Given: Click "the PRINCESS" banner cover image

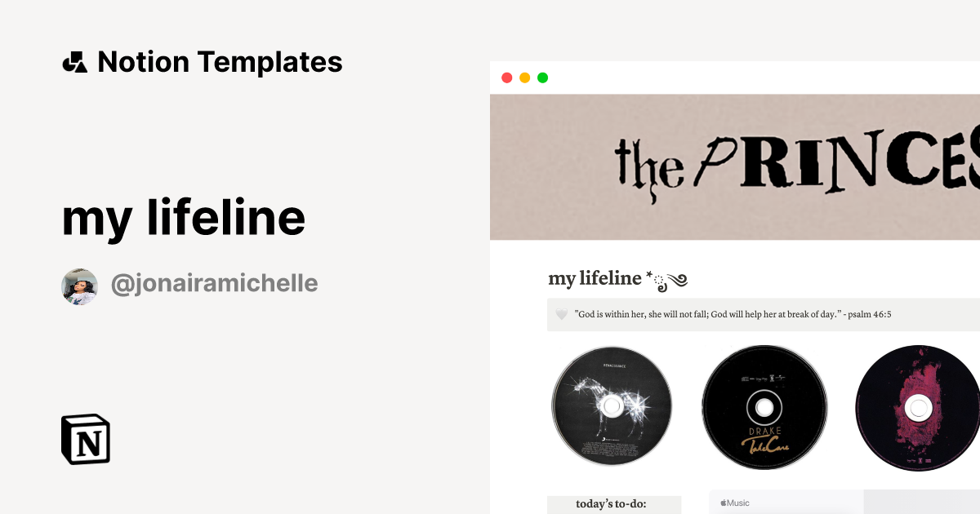Looking at the screenshot, I should pyautogui.click(x=734, y=166).
